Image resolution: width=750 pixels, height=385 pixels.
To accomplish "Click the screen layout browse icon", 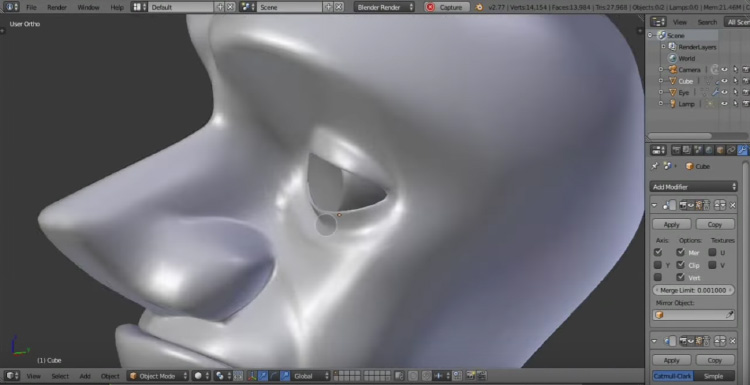I will point(139,7).
